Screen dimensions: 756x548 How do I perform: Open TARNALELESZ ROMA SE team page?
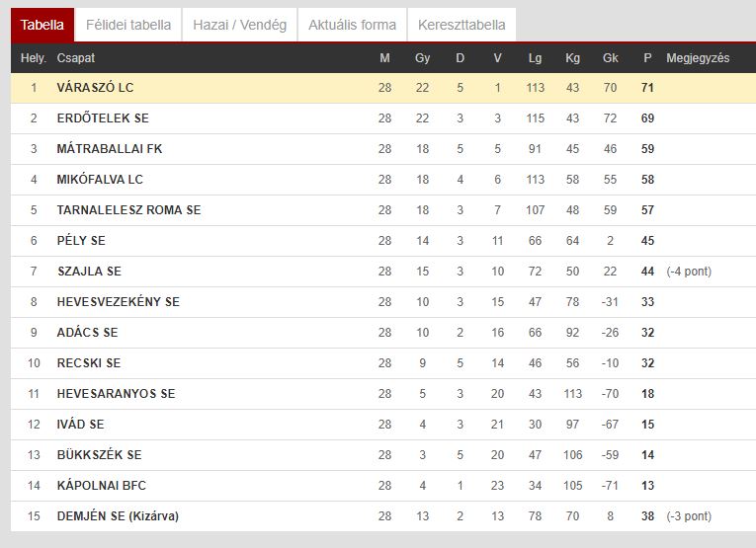pos(128,210)
